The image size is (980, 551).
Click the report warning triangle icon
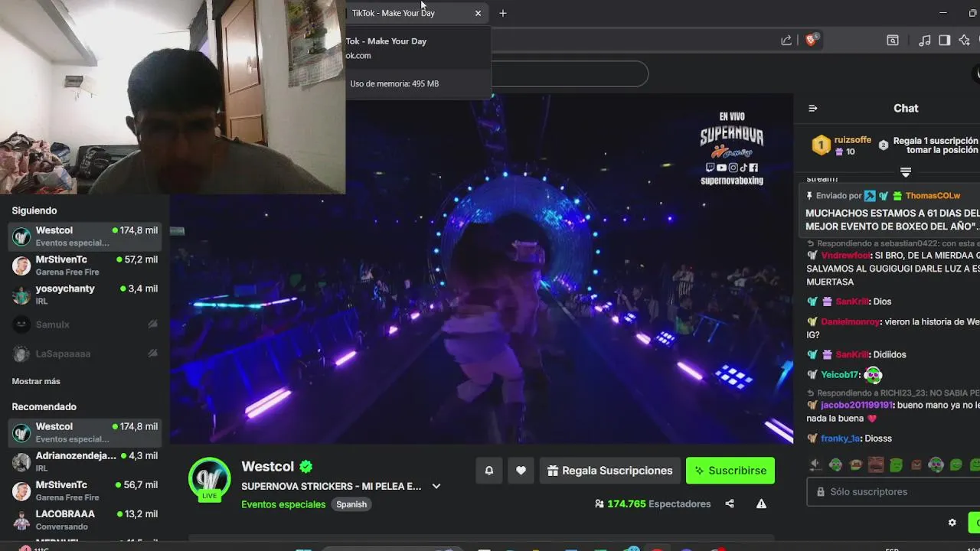[x=761, y=504]
